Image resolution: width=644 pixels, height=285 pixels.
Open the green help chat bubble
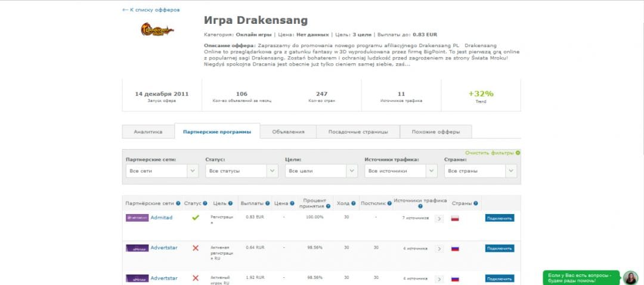[x=582, y=278]
